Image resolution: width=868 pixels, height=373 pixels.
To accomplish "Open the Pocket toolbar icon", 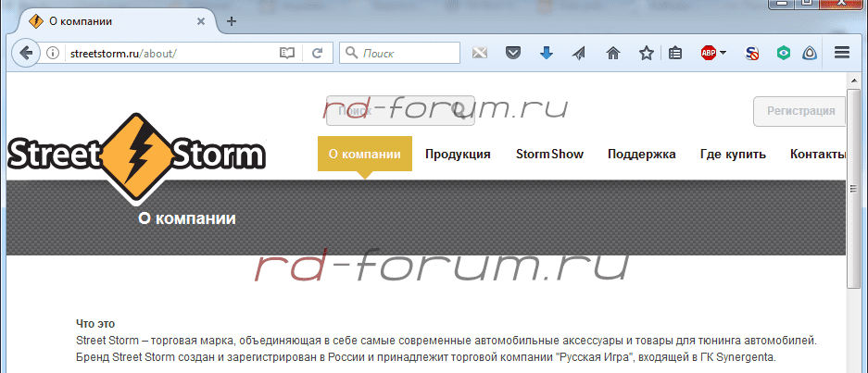I will coord(514,53).
